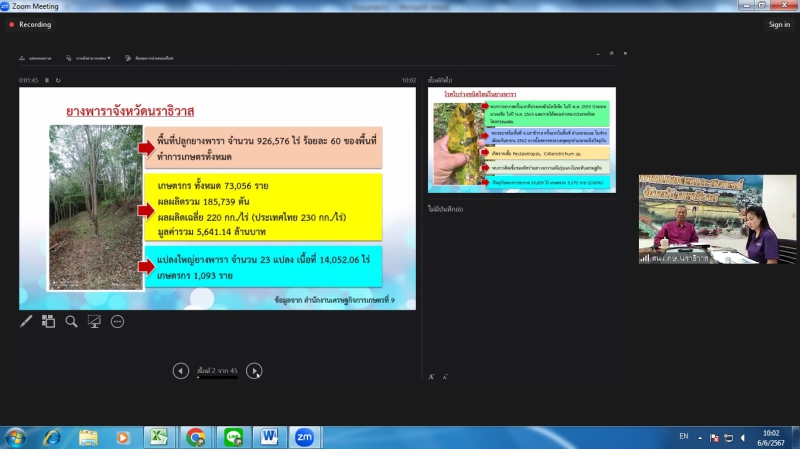The width and height of the screenshot is (800, 449).
Task: Click the slide progress bar below counter
Action: pos(217,379)
